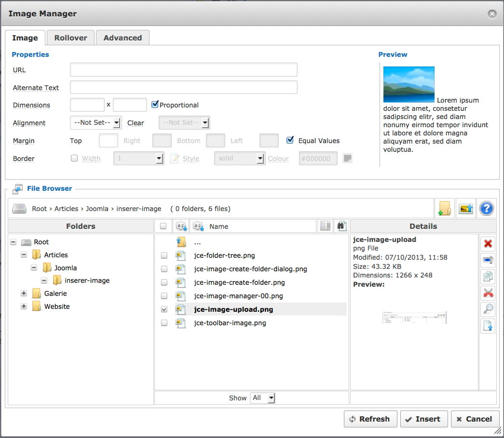Click the border Colour hex field

[x=318, y=159]
